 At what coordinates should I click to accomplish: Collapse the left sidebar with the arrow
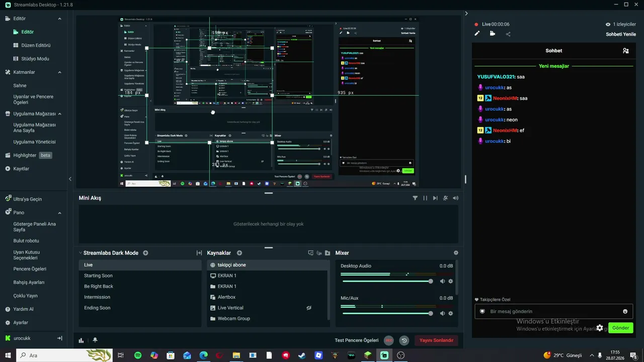point(70,179)
